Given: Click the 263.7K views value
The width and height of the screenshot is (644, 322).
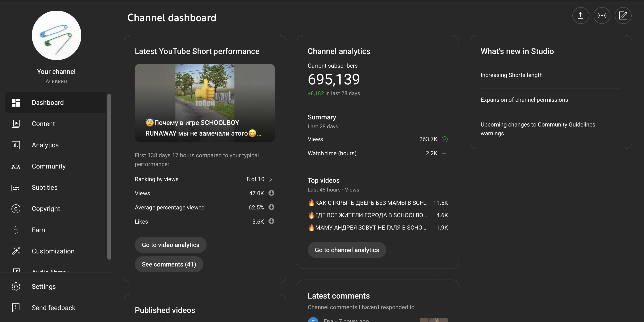Looking at the screenshot, I should pyautogui.click(x=428, y=139).
